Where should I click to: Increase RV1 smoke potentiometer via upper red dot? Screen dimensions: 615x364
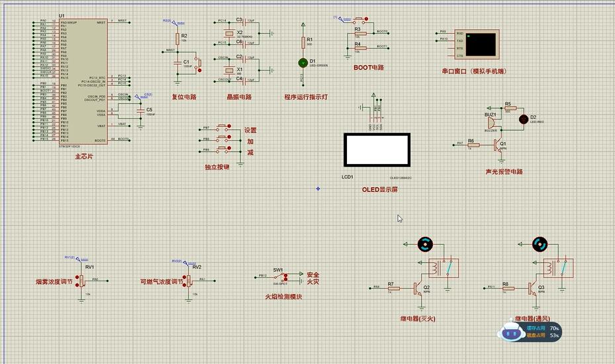[x=77, y=277]
